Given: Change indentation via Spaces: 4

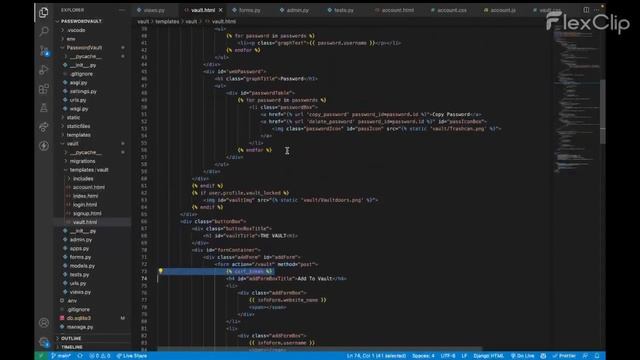Looking at the screenshot, I should click(x=423, y=356).
